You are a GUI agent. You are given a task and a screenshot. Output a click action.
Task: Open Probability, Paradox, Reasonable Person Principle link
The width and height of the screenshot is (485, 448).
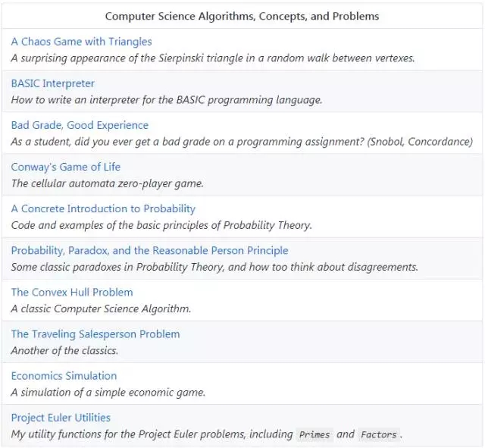pyautogui.click(x=149, y=250)
